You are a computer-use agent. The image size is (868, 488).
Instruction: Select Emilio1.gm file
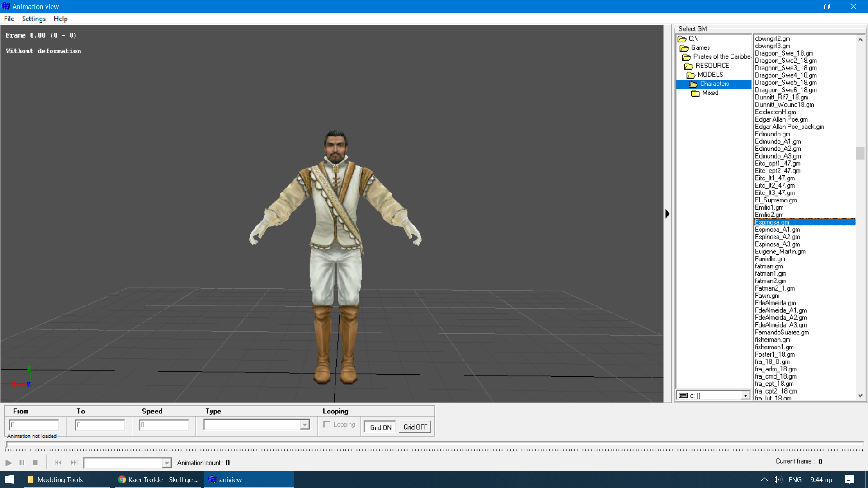pos(769,208)
